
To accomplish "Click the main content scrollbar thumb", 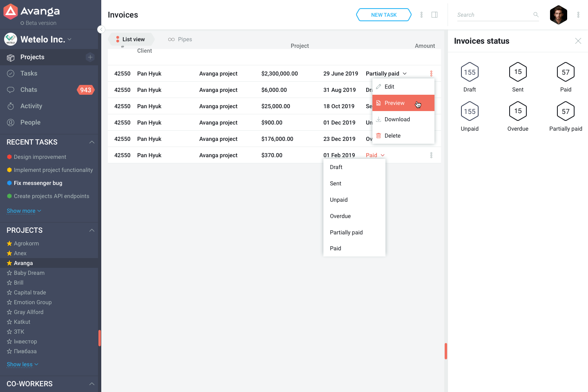I will [x=446, y=351].
